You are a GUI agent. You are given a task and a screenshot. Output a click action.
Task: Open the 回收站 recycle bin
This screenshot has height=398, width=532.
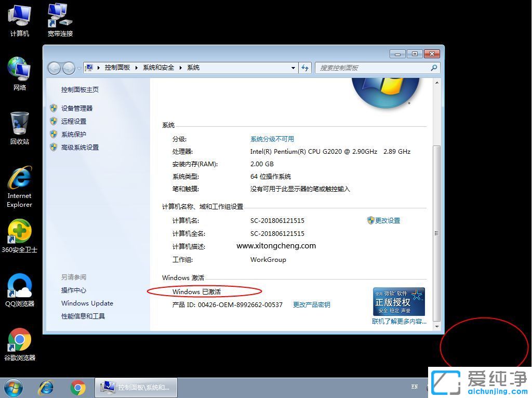(x=19, y=127)
